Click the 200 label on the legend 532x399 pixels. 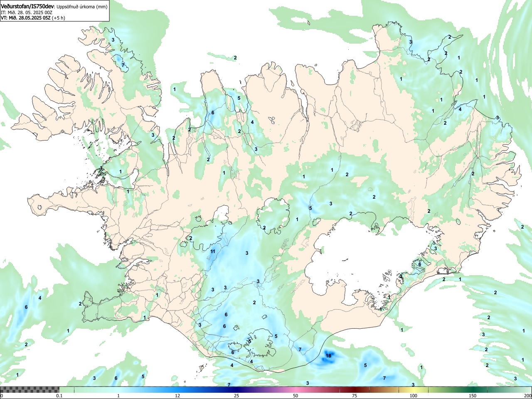click(527, 396)
